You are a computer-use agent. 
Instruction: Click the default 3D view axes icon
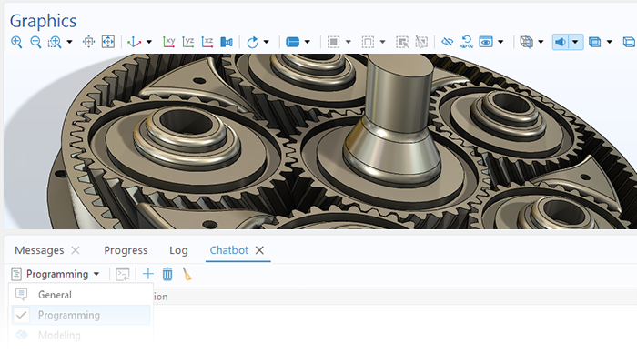[134, 42]
